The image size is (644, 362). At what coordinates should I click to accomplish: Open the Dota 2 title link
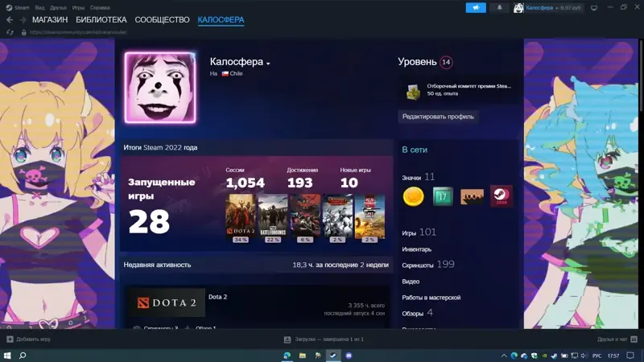217,297
